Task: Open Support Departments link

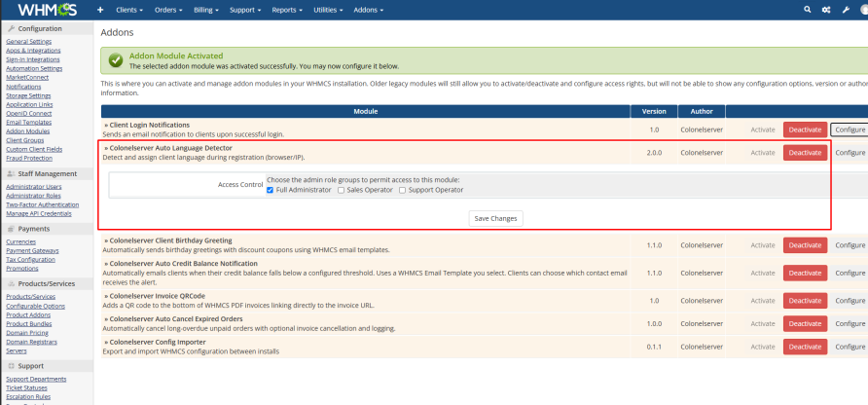Action: [36, 379]
